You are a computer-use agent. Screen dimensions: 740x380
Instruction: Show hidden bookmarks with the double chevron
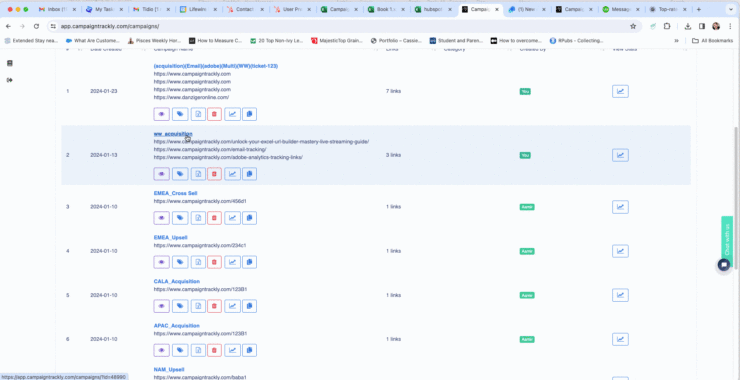tap(676, 41)
